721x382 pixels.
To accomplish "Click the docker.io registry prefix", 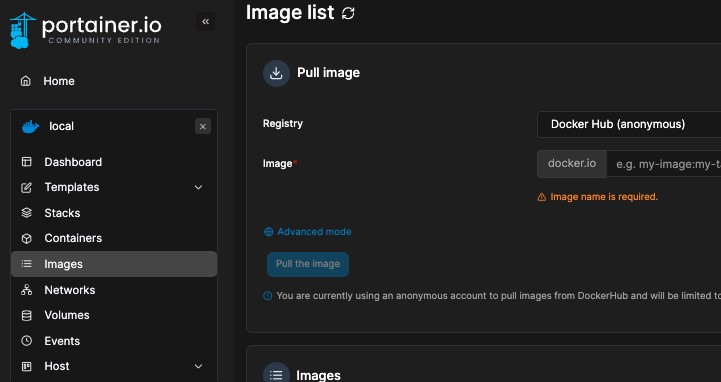I will [x=572, y=164].
